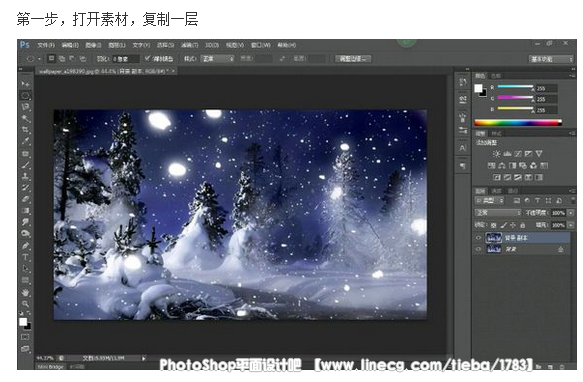Open the Window menu
583x382 pixels.
point(260,45)
